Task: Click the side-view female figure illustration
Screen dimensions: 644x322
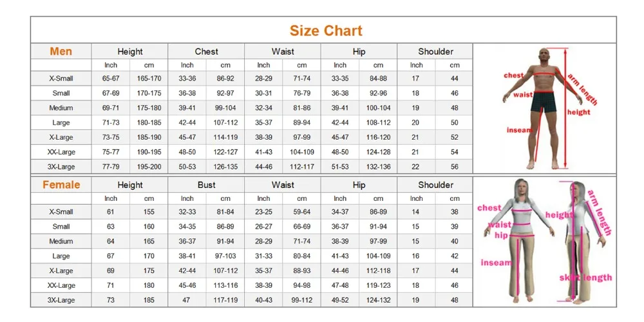Action: click(x=579, y=242)
